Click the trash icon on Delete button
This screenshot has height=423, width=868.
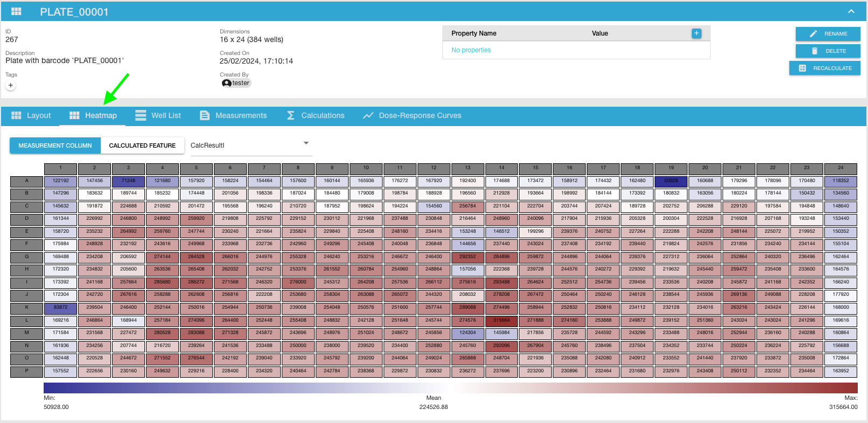click(x=815, y=51)
